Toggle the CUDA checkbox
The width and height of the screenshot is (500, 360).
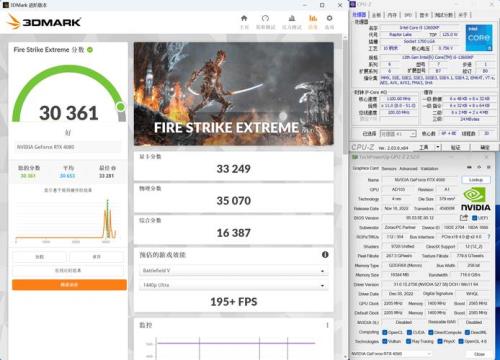409,332
